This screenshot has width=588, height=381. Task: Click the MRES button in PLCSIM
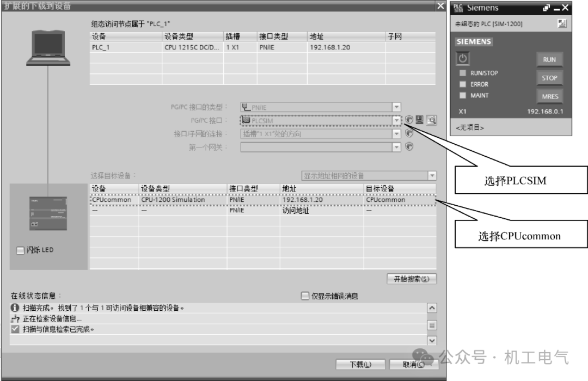tap(549, 96)
